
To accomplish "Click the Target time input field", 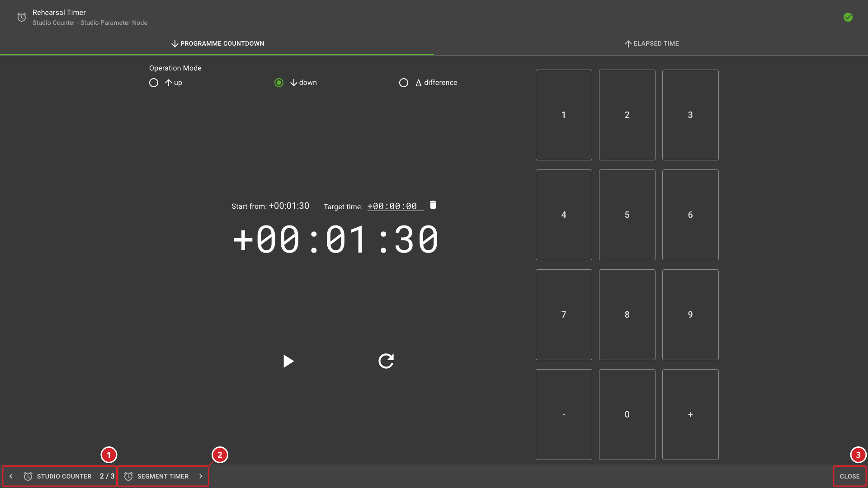I will [396, 206].
